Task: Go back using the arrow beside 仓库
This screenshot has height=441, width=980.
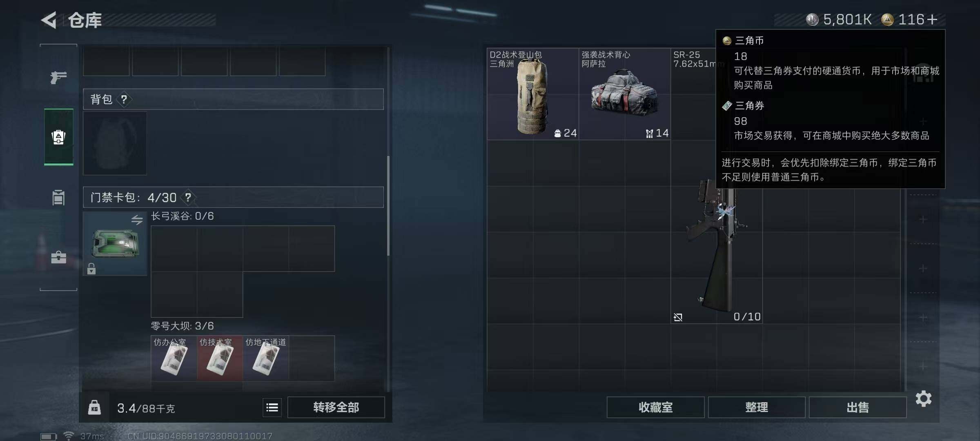Action: click(49, 20)
